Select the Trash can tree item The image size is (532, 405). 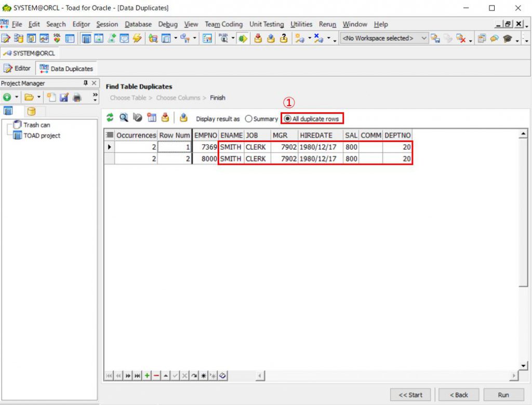(32, 125)
